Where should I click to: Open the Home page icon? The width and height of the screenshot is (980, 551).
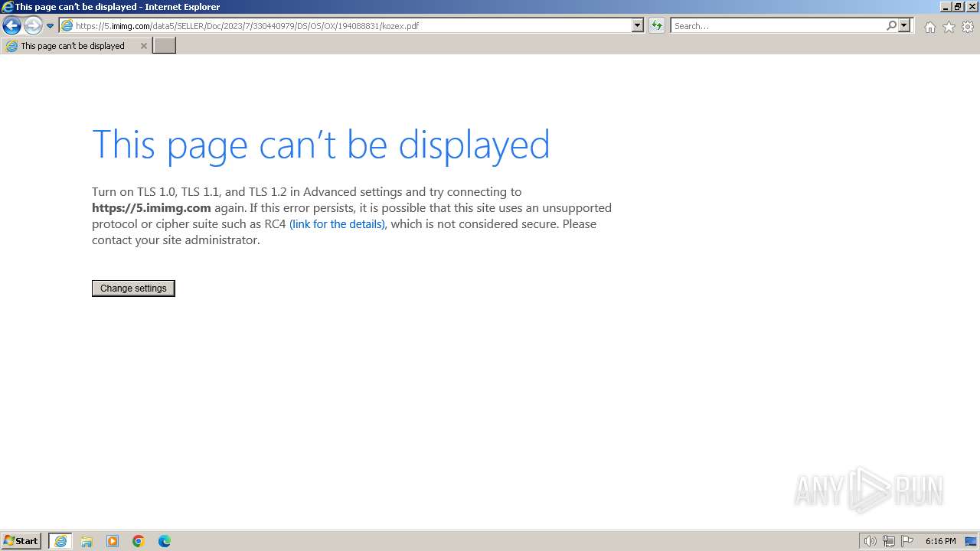click(929, 27)
